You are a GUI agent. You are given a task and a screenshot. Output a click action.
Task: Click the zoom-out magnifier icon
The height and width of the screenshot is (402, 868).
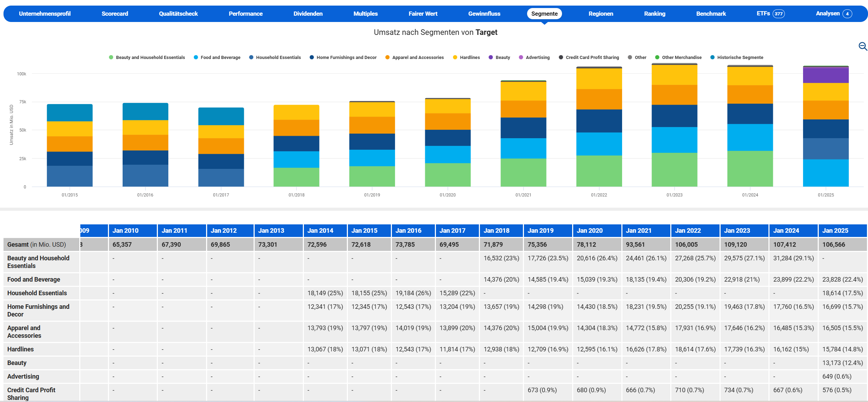pos(862,46)
